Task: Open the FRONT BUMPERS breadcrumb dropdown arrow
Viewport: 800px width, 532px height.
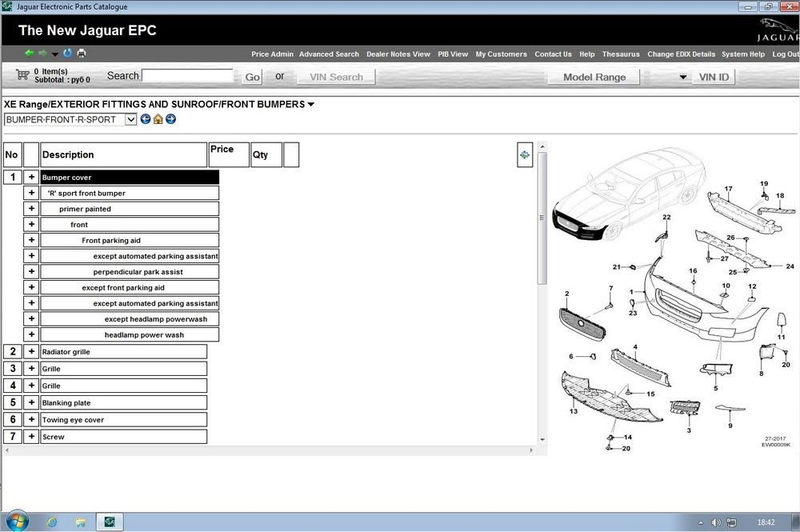Action: (x=310, y=104)
